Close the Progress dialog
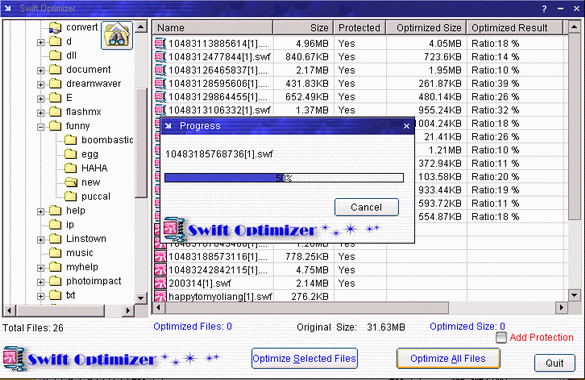Viewport: 585px width, 380px height. coord(407,126)
